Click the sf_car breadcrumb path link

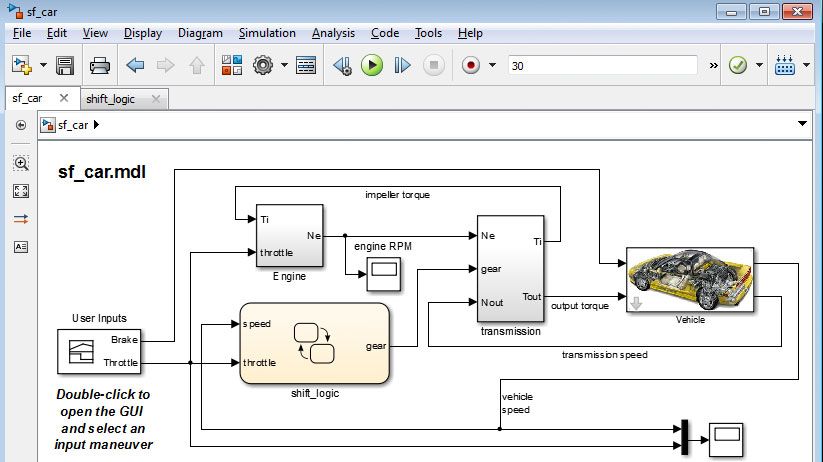click(x=73, y=125)
